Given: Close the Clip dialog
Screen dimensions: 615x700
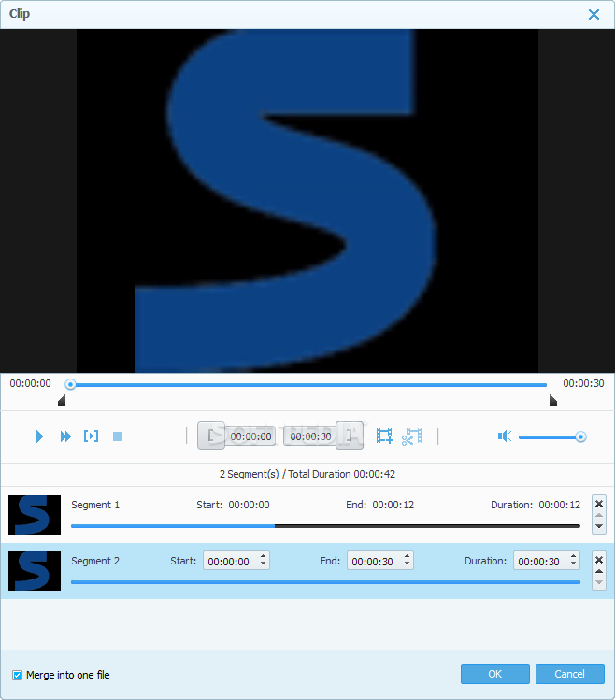Looking at the screenshot, I should tap(594, 14).
